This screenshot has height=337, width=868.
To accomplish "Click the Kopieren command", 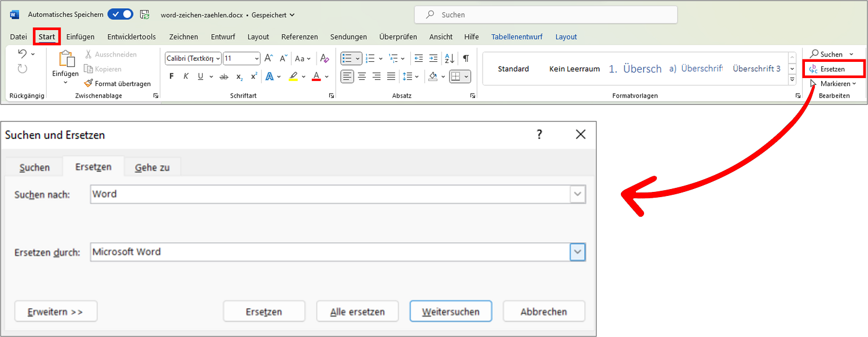I will [103, 69].
